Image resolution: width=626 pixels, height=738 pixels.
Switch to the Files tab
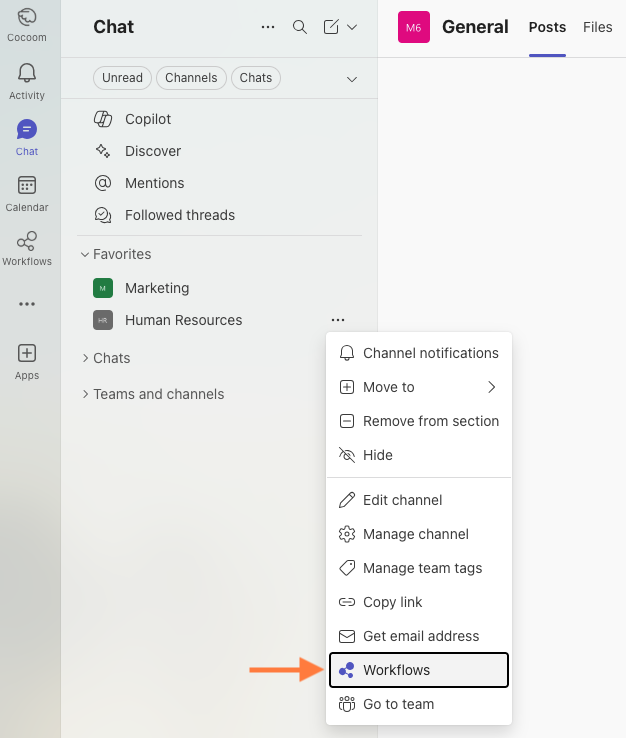click(x=597, y=27)
